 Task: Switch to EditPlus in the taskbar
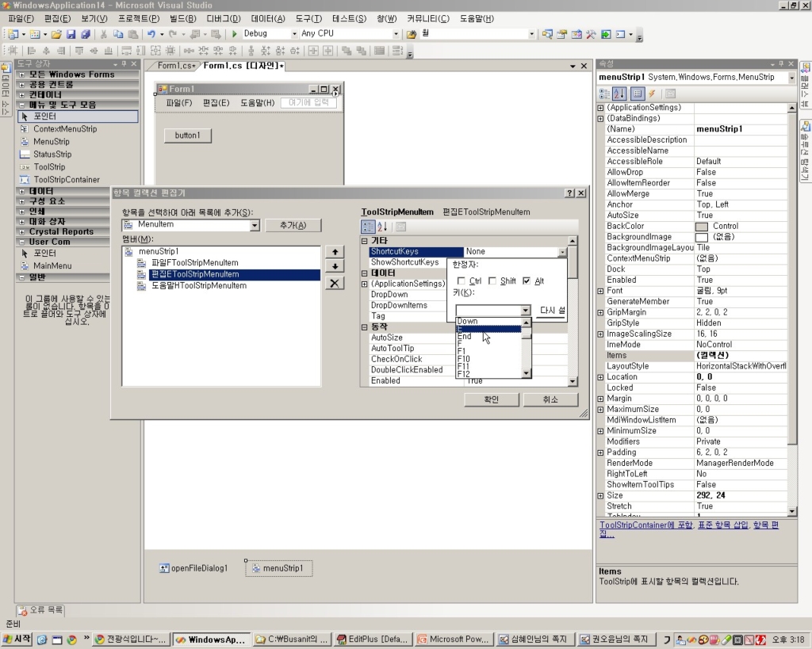(x=374, y=639)
